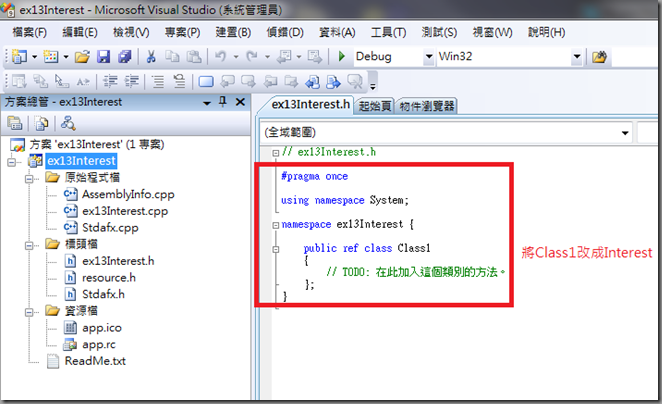This screenshot has height=404, width=662.
Task: Click the Comment Out Lines icon
Action: pos(158,81)
